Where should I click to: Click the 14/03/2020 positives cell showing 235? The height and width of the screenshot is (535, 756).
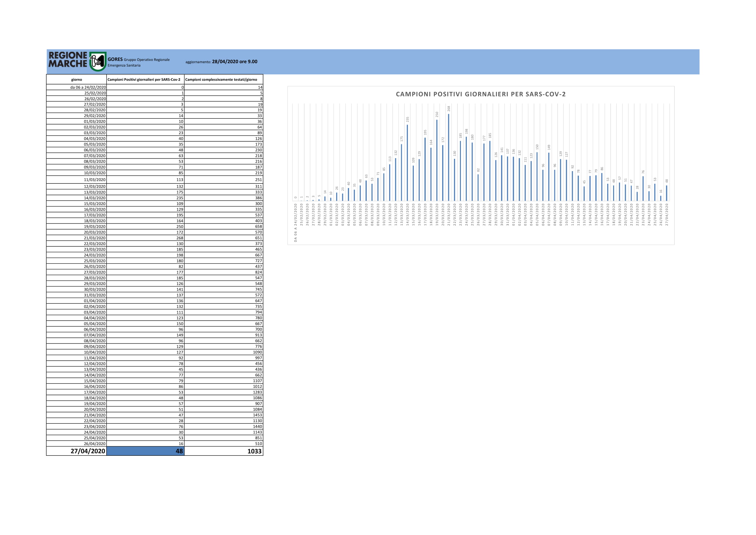[x=145, y=198]
